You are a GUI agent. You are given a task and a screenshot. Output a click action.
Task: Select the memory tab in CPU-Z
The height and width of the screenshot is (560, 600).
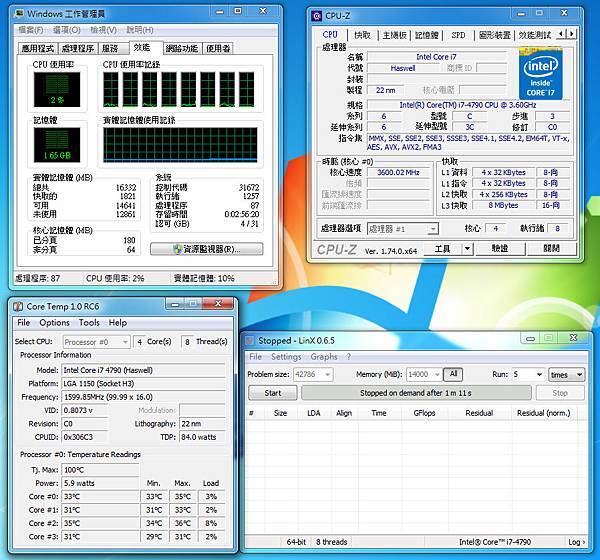(427, 35)
